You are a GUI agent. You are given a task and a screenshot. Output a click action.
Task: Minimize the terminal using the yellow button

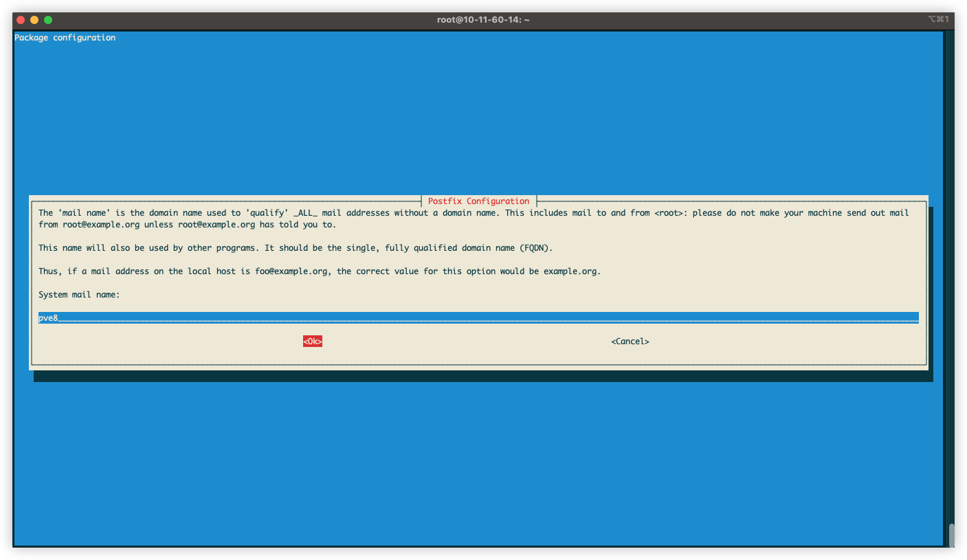tap(34, 20)
